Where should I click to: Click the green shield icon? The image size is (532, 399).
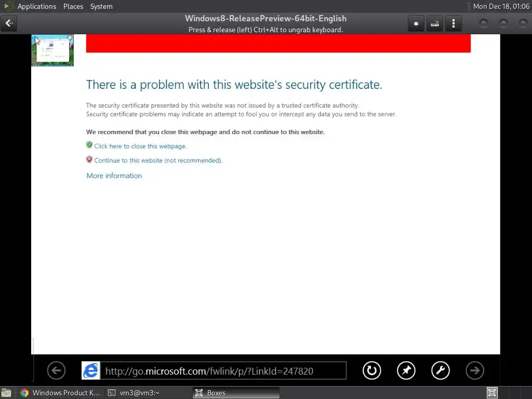[x=89, y=145]
